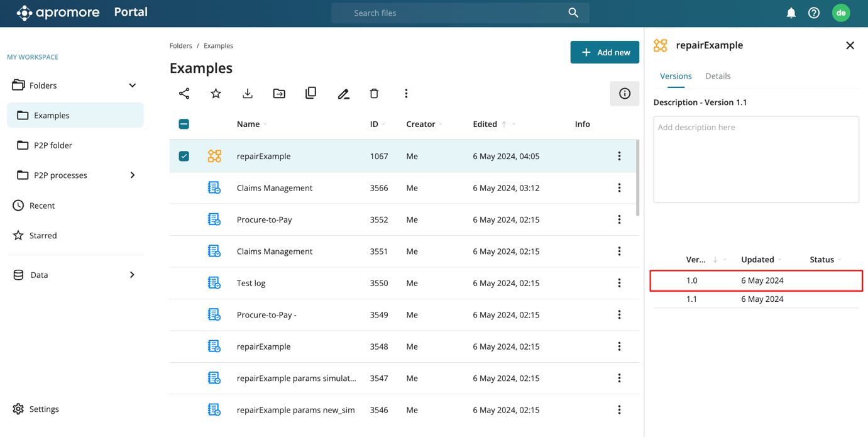Open the Recent sidebar item
This screenshot has height=437, width=868.
click(x=42, y=206)
